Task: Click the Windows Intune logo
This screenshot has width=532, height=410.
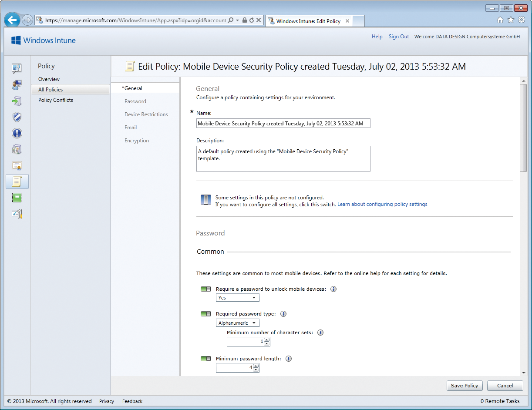Action: (44, 40)
